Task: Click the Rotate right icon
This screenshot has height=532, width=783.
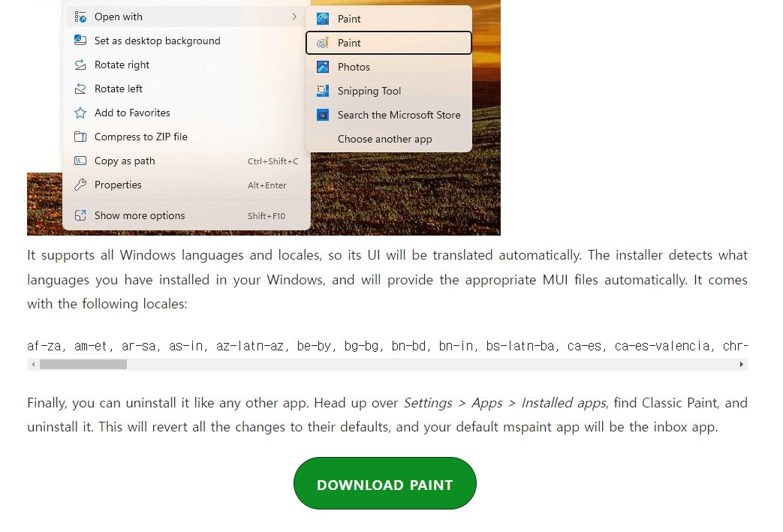Action: click(80, 65)
